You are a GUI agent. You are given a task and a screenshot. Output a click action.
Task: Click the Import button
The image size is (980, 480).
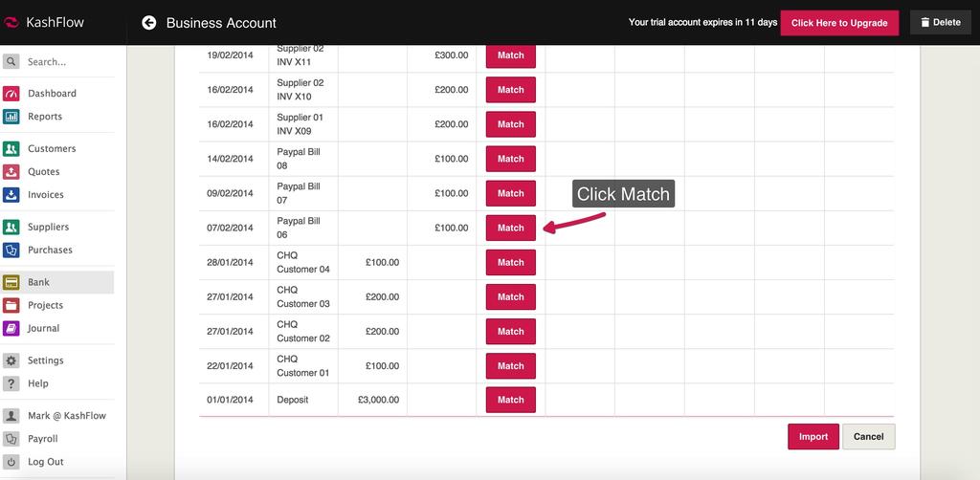tap(813, 437)
